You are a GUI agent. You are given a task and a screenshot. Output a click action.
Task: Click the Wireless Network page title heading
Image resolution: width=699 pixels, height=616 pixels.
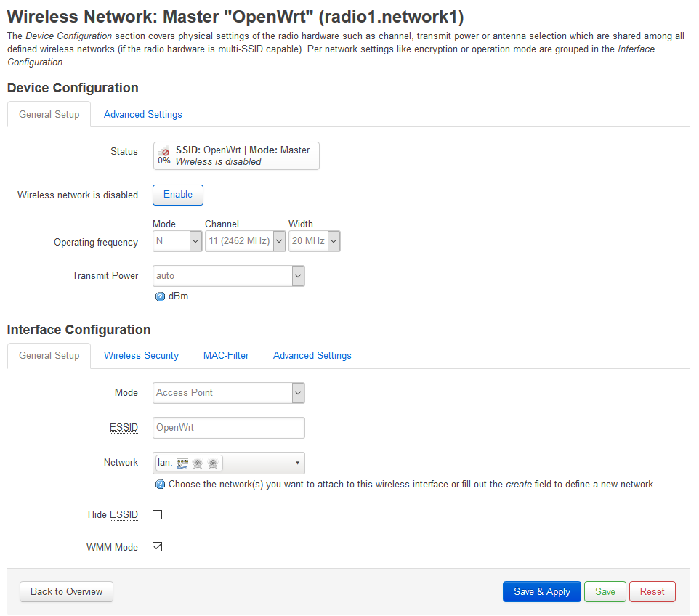[235, 17]
